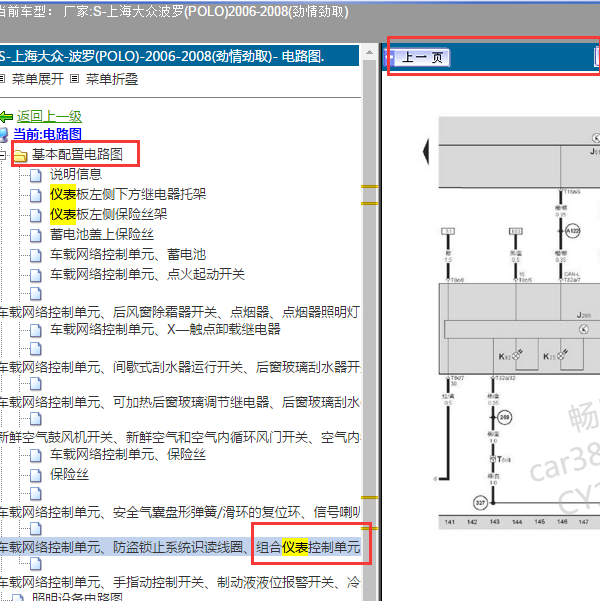This screenshot has width=600, height=601.
Task: Click the 菜单展开 expand menu option
Action: tap(38, 79)
